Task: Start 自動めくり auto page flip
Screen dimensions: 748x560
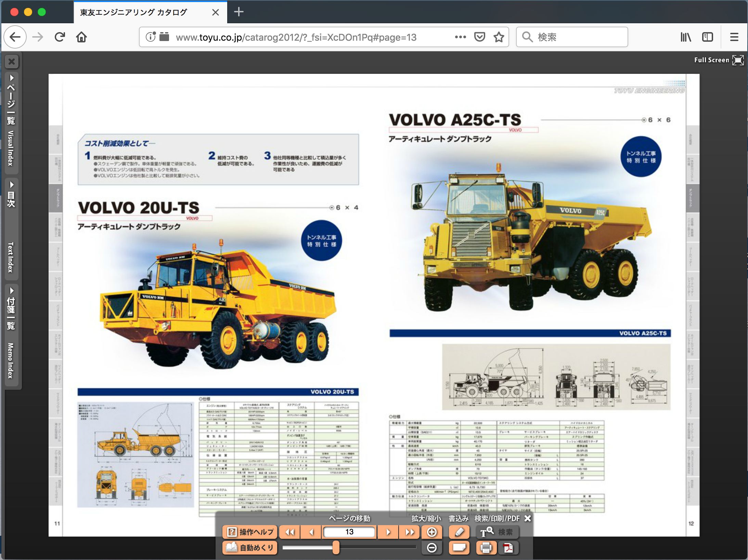Action: tap(250, 548)
